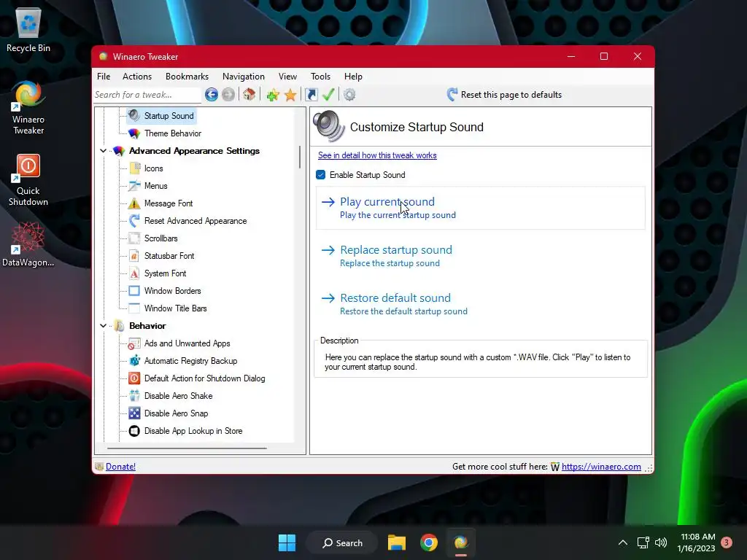Add bookmark with green plus star icon

(x=273, y=96)
